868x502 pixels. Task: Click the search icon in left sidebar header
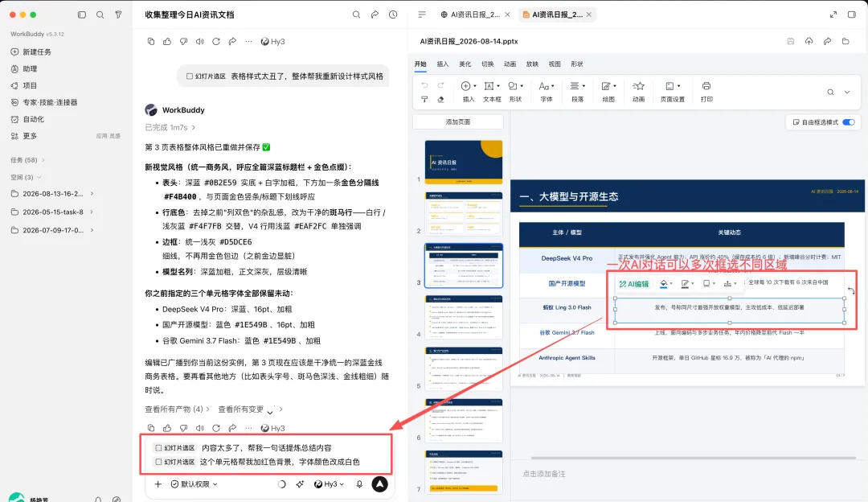(x=100, y=15)
